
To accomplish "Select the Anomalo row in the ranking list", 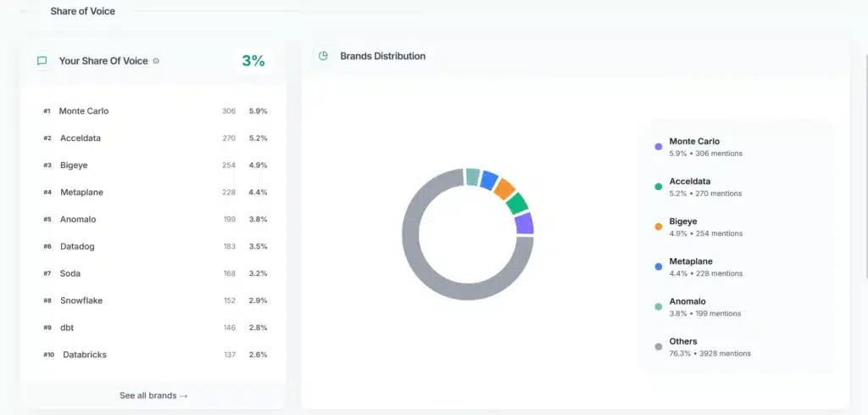I will [x=155, y=220].
